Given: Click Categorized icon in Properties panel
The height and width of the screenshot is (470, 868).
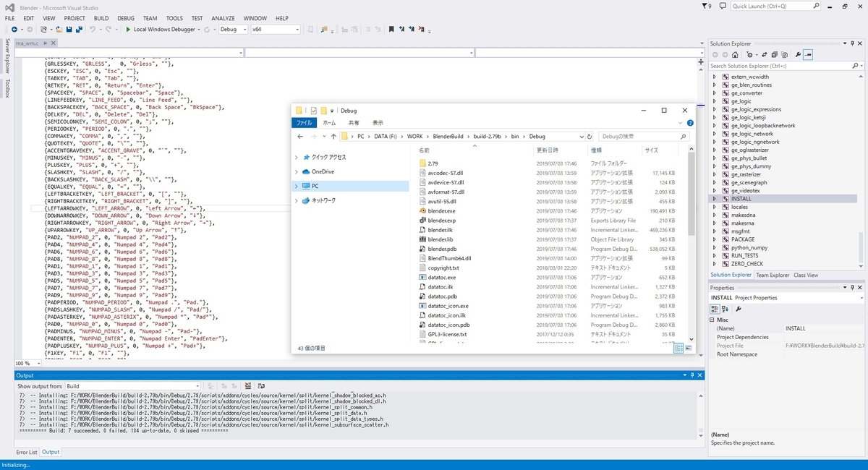Looking at the screenshot, I should [716, 309].
